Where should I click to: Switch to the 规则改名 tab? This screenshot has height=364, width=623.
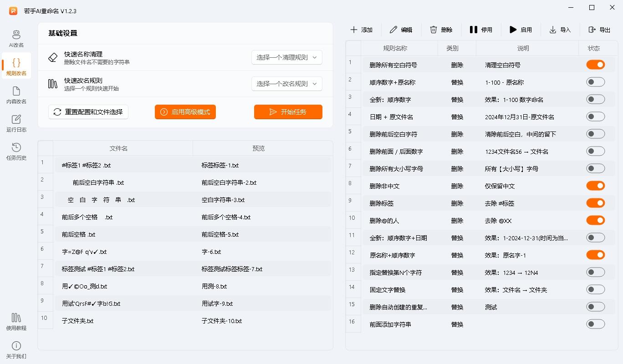pos(16,66)
